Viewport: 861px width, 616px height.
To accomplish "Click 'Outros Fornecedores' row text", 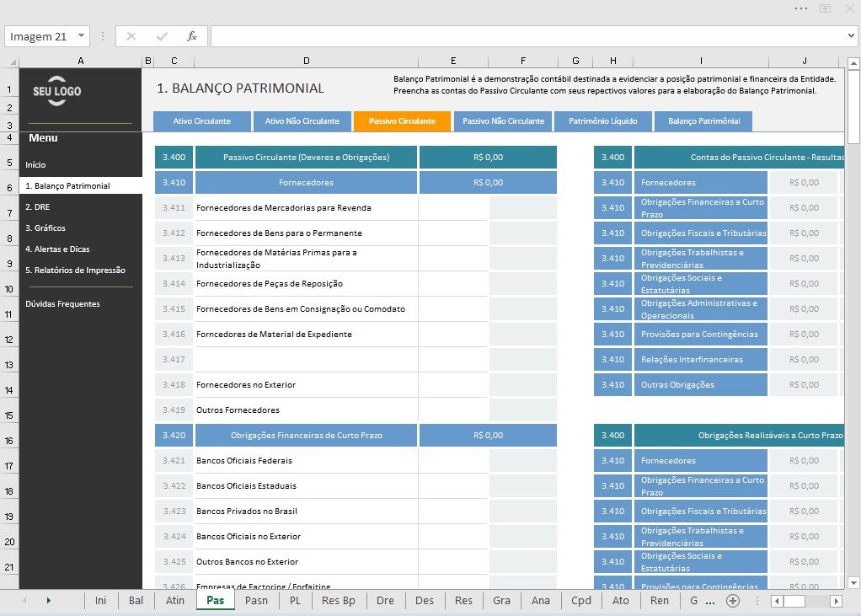I will pyautogui.click(x=238, y=410).
